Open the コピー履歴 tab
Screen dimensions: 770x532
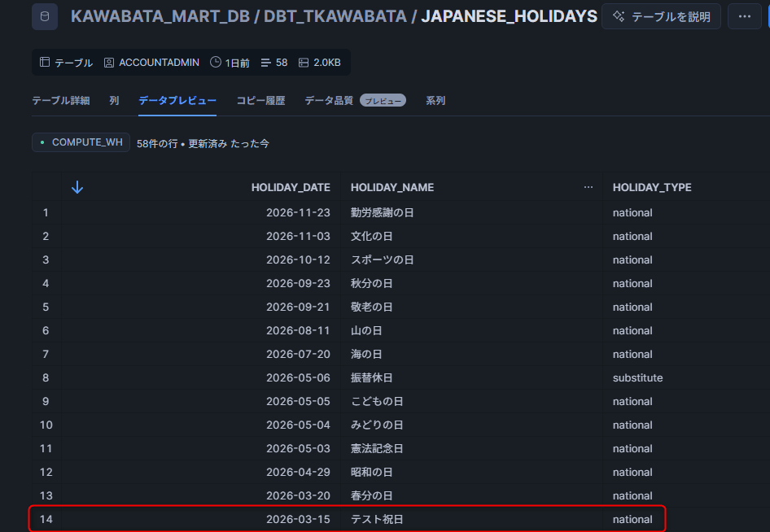click(x=260, y=101)
